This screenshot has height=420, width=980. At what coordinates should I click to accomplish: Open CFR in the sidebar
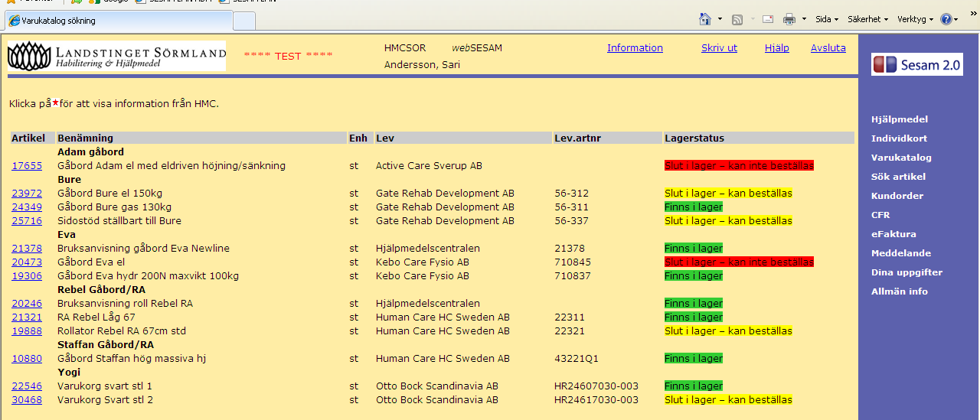tap(880, 215)
